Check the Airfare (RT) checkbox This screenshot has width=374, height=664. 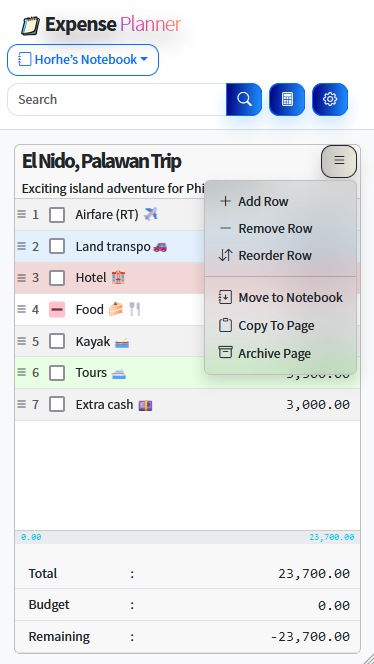57,215
